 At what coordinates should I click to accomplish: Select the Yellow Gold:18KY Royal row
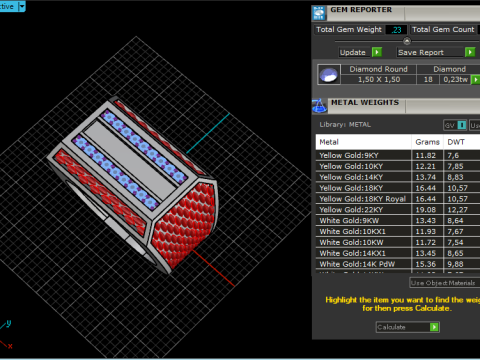[x=398, y=199]
